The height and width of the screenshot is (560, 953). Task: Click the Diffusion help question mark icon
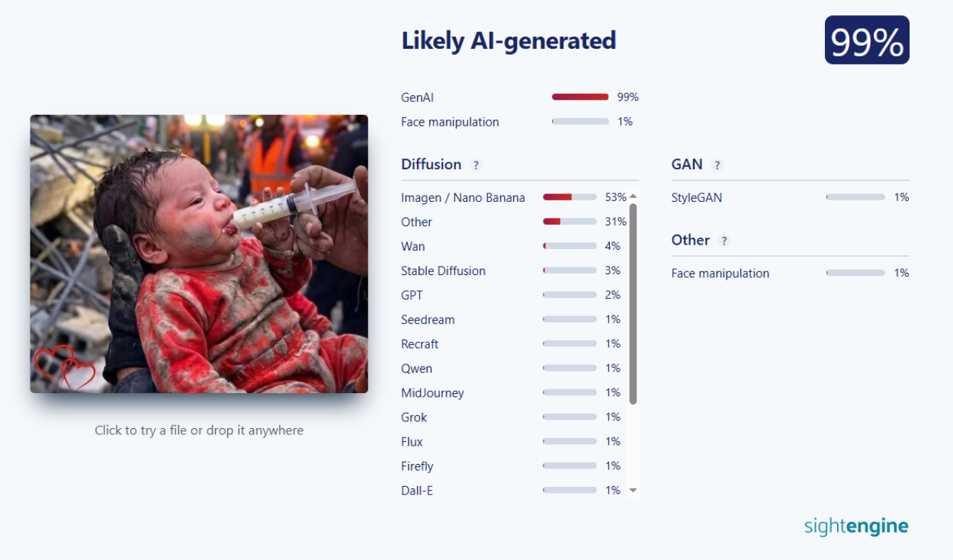click(x=476, y=165)
